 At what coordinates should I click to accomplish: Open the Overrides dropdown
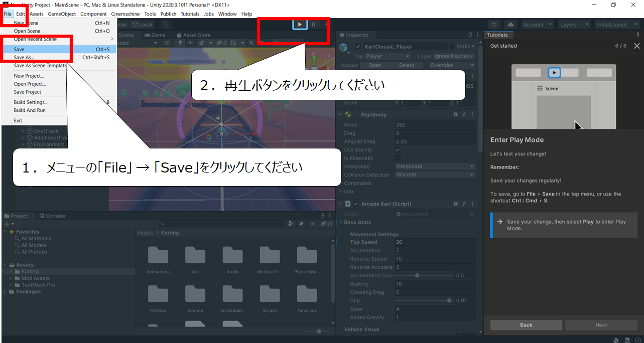pos(452,65)
